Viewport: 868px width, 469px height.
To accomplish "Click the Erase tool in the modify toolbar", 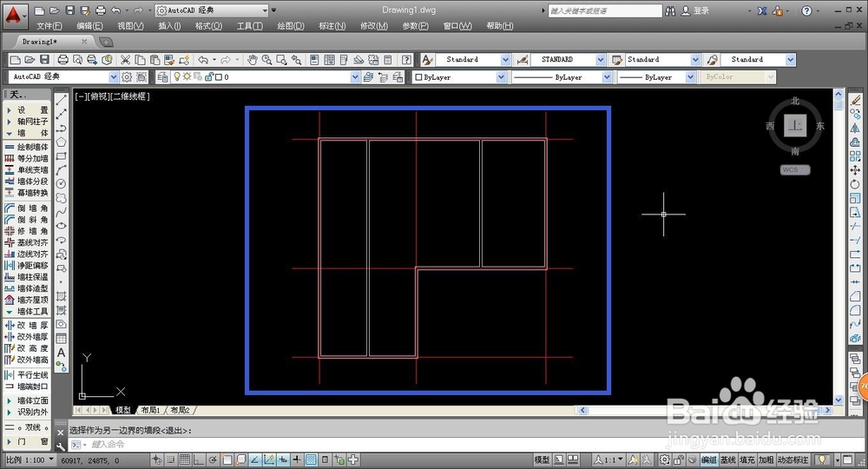I will (x=855, y=100).
